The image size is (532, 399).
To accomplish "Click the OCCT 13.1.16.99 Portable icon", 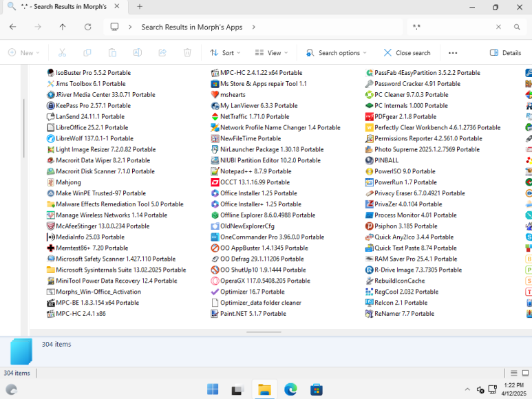I will [x=215, y=182].
